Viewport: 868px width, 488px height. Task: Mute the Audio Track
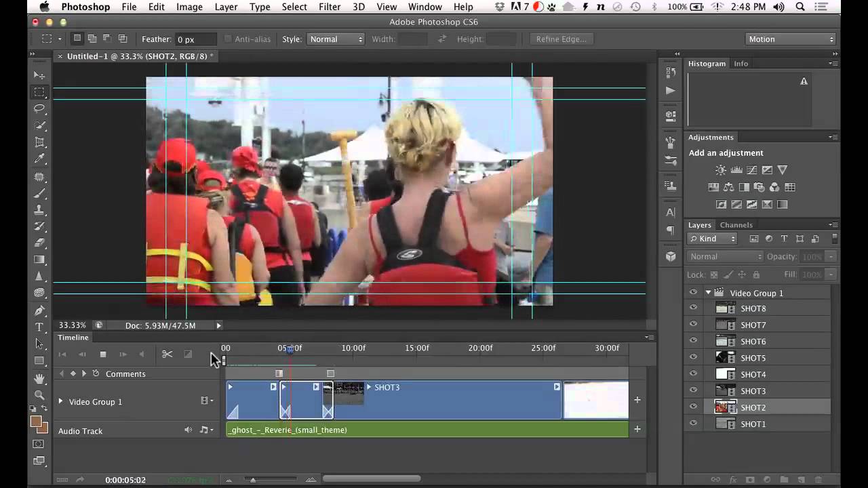[x=188, y=430]
